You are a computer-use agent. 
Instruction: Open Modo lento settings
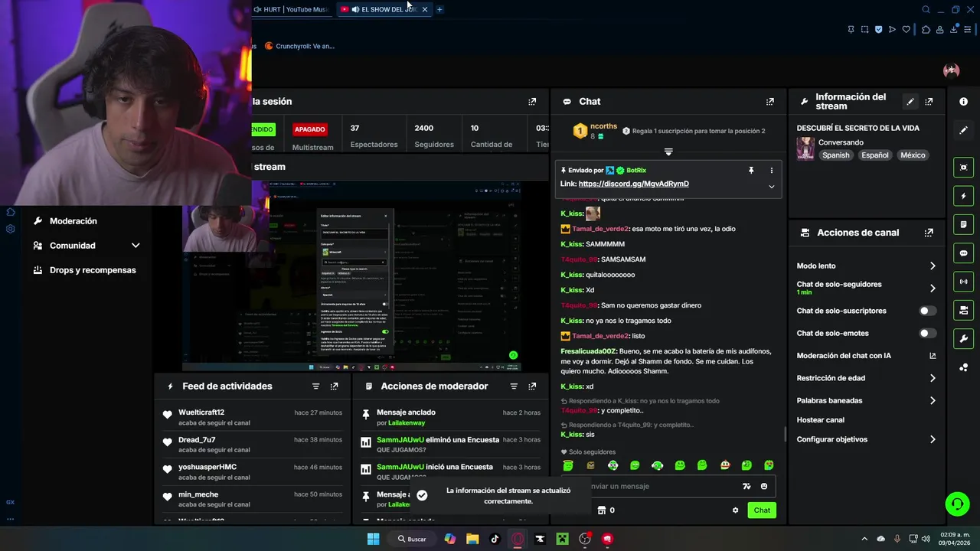click(x=866, y=266)
